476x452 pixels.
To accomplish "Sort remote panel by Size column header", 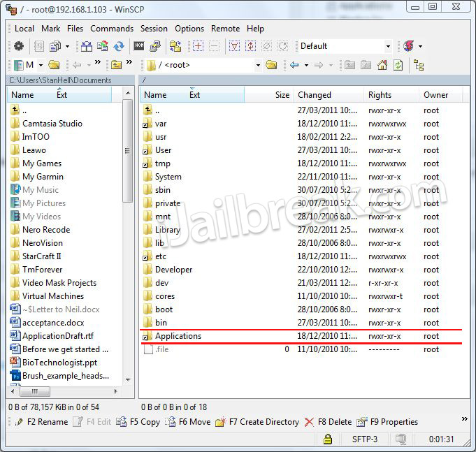I will coord(269,95).
